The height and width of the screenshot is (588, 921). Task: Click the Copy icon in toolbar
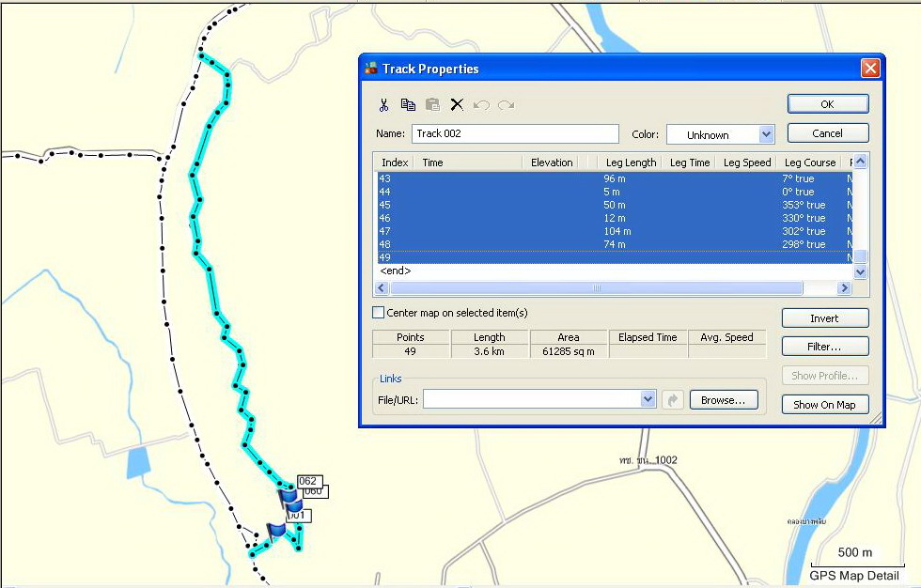[408, 105]
